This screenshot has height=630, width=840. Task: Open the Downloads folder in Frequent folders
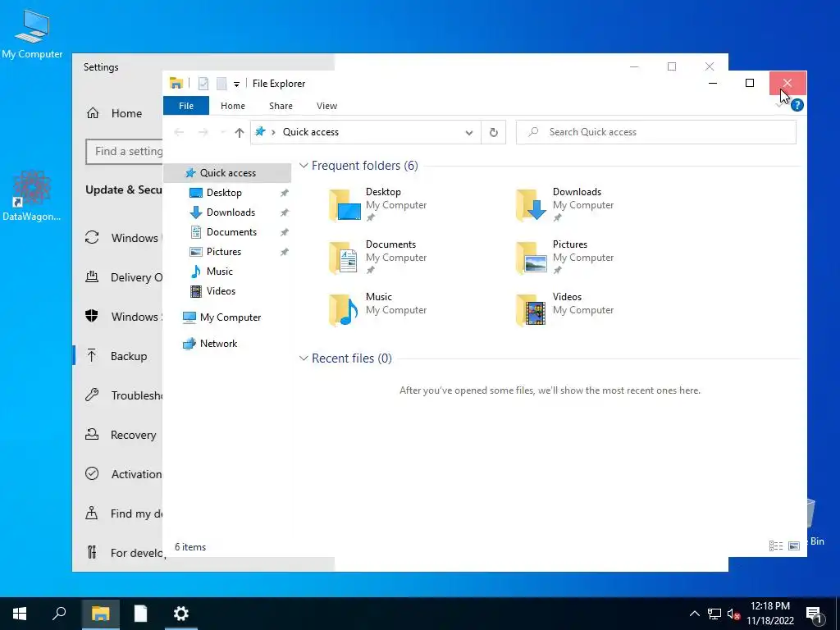564,204
